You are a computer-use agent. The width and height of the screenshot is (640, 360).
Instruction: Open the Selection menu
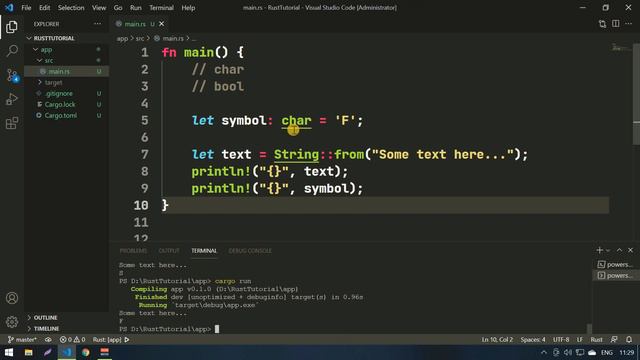71,8
